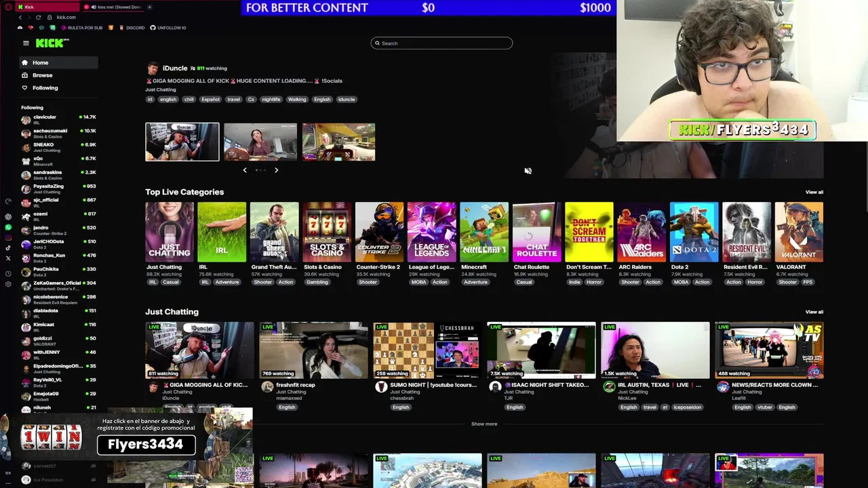Click Leafit avatar under NEWS/REACTS stream
The width and height of the screenshot is (868, 488).
tap(723, 386)
